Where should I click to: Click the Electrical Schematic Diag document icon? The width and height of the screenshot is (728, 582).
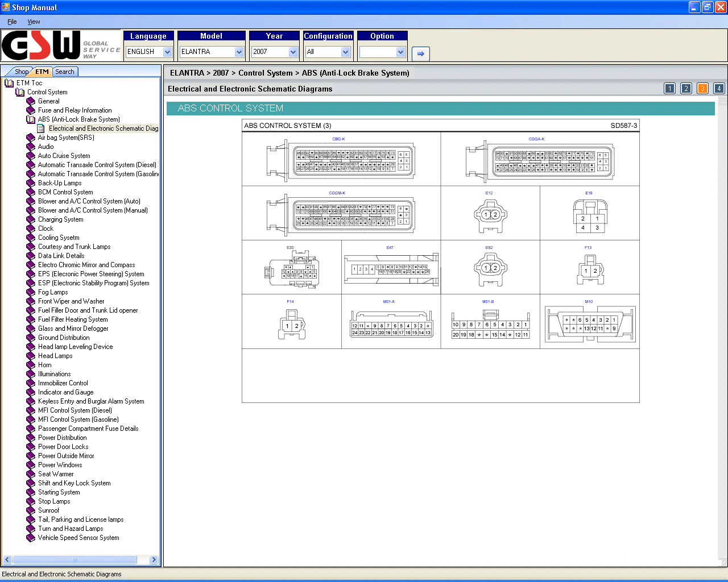pos(41,128)
